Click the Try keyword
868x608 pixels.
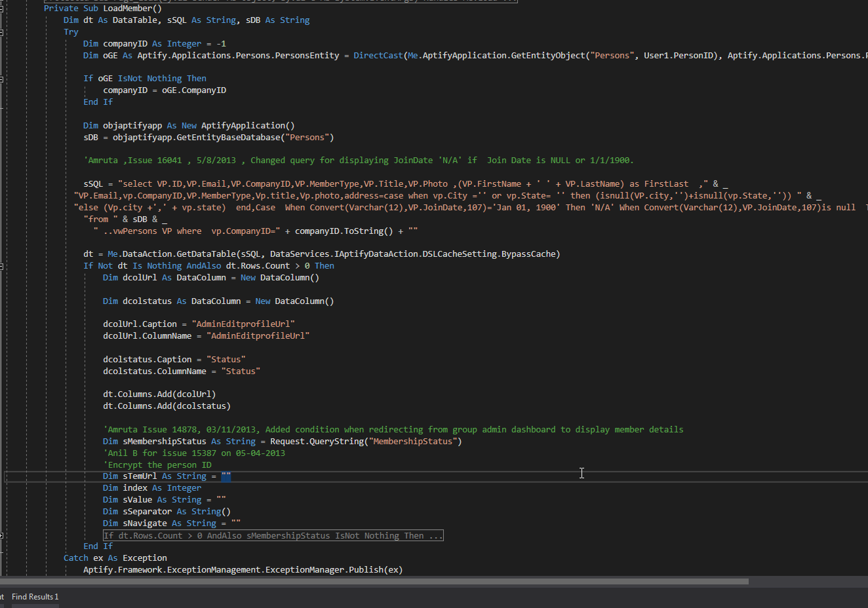tap(71, 32)
